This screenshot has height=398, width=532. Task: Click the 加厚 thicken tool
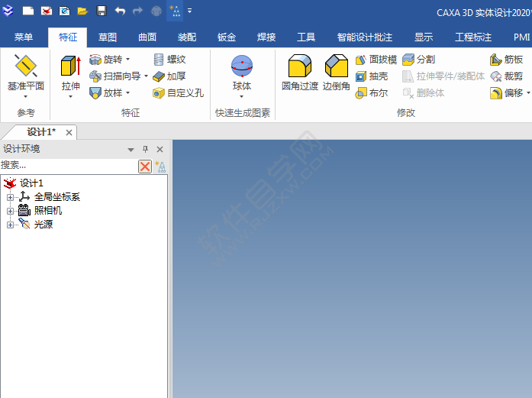click(169, 76)
